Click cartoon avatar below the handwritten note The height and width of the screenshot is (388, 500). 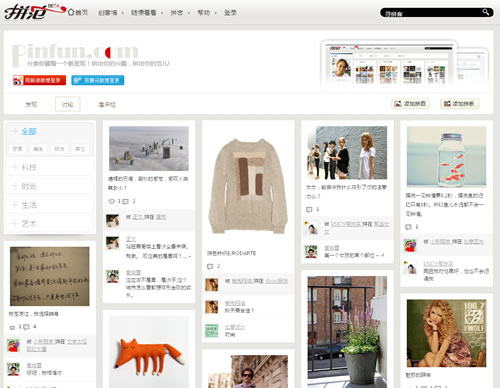[x=13, y=345]
